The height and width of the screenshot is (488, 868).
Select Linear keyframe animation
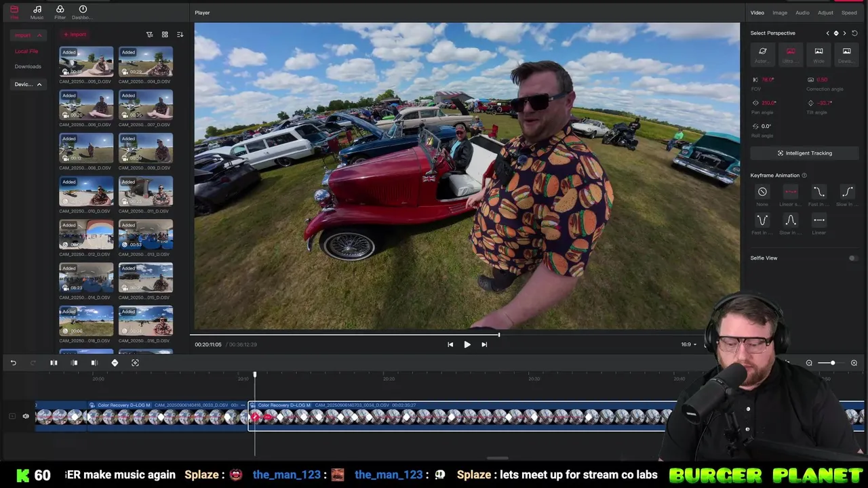click(818, 220)
